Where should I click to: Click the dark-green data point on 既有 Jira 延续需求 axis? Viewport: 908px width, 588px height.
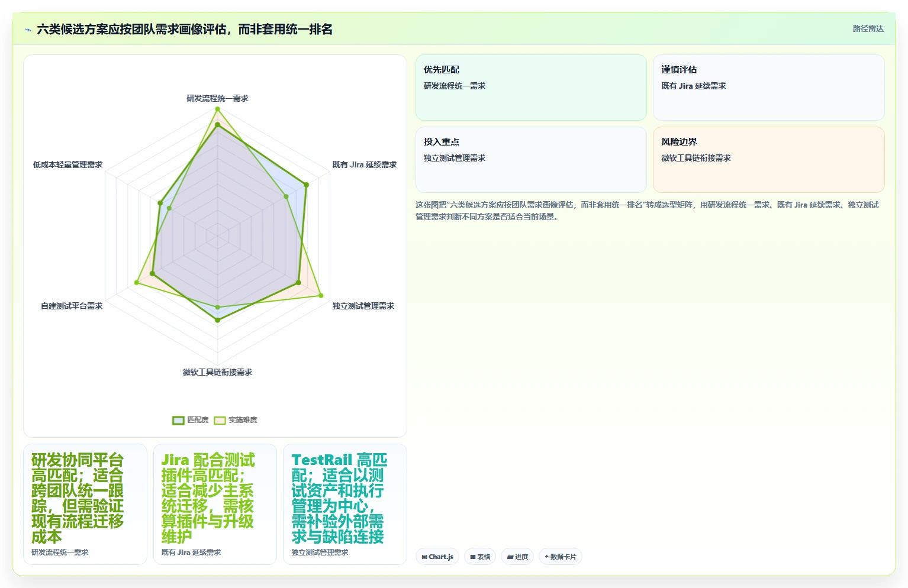pos(306,185)
